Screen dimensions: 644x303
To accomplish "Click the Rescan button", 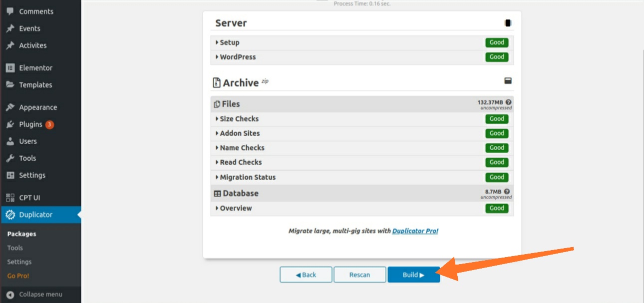I will tap(359, 275).
